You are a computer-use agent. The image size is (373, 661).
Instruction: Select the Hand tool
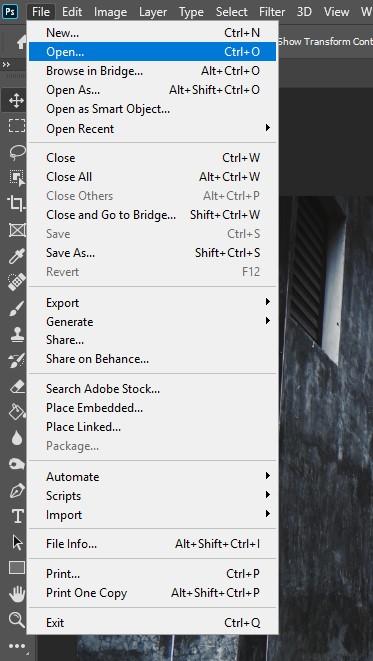(17, 594)
